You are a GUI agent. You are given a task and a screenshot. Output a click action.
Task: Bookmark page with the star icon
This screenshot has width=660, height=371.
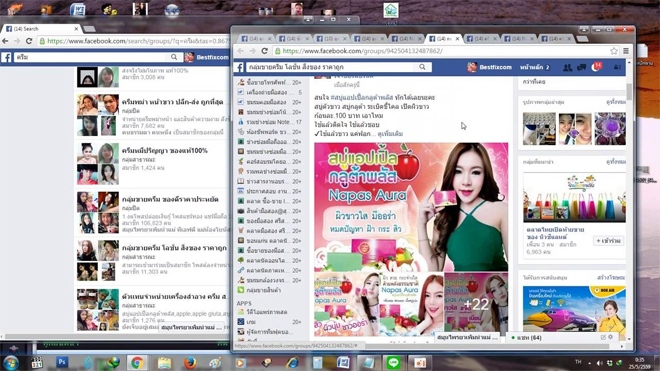[614, 51]
